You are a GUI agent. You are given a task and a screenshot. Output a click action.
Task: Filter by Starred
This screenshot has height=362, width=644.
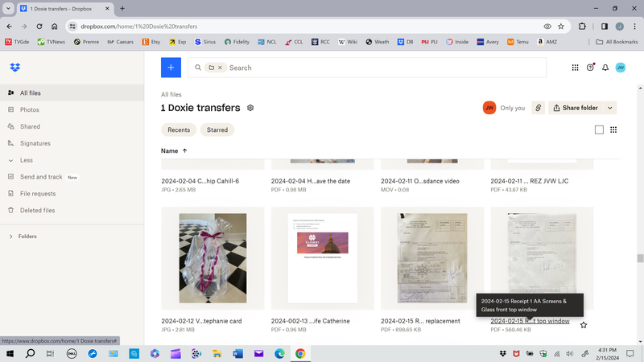217,130
